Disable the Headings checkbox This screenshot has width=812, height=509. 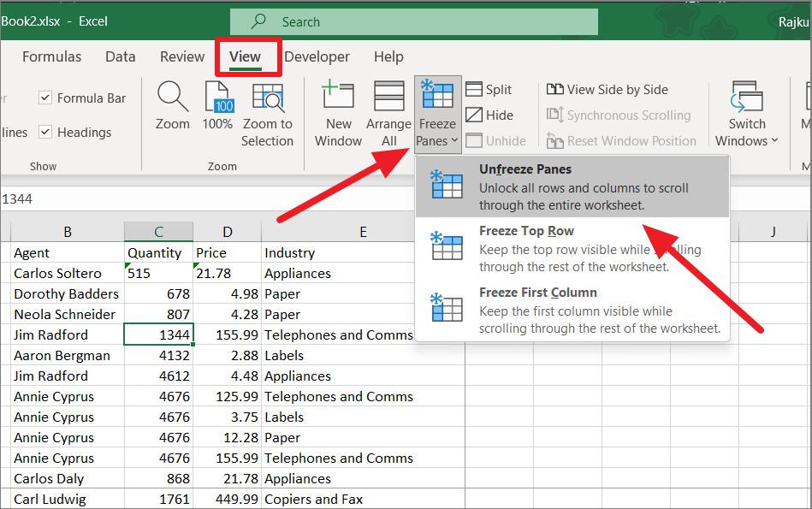coord(45,132)
